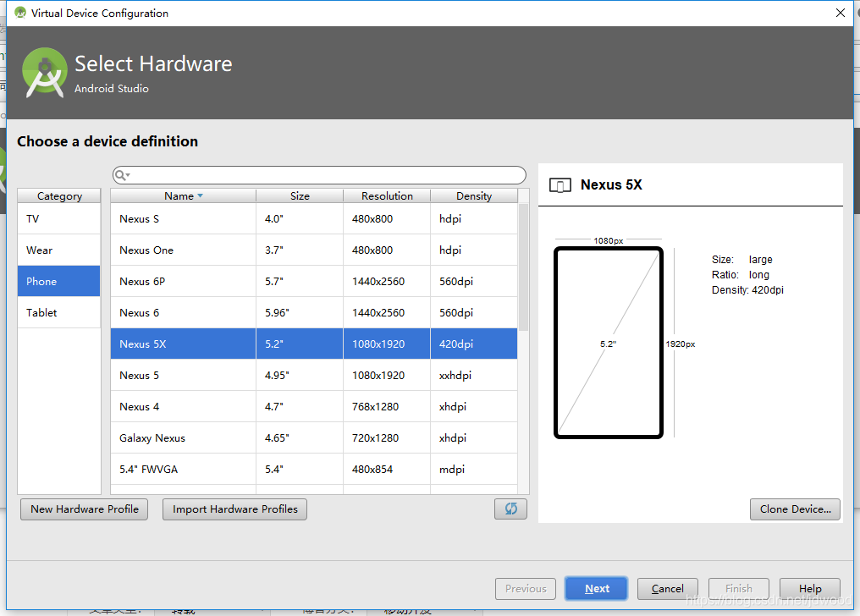Viewport: 860px width, 616px height.
Task: Select the Nexus S device row
Action: (314, 218)
